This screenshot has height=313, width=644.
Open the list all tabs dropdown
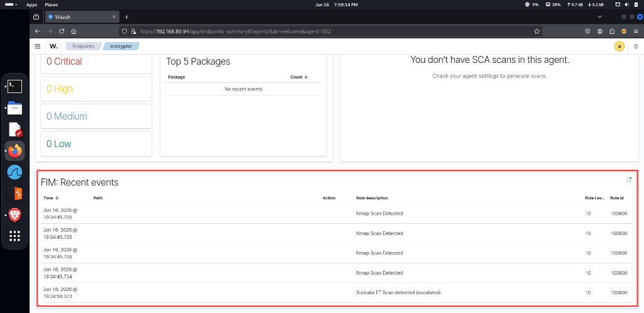pyautogui.click(x=599, y=17)
